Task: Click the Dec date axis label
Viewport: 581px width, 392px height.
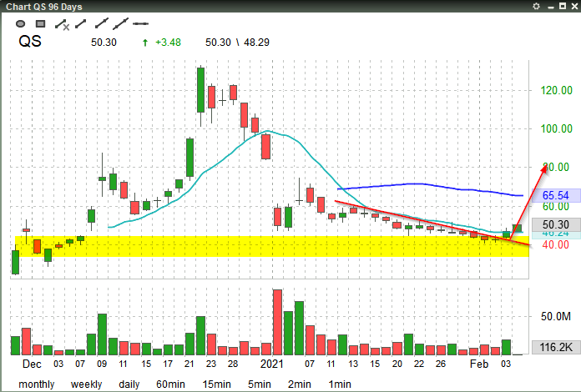Action: 32,364
